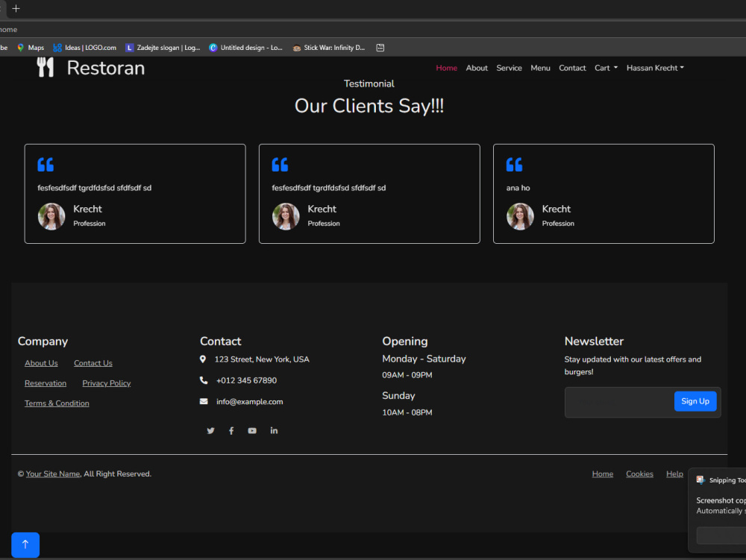The image size is (746, 560).
Task: Open the YouTube social icon
Action: [x=252, y=431]
